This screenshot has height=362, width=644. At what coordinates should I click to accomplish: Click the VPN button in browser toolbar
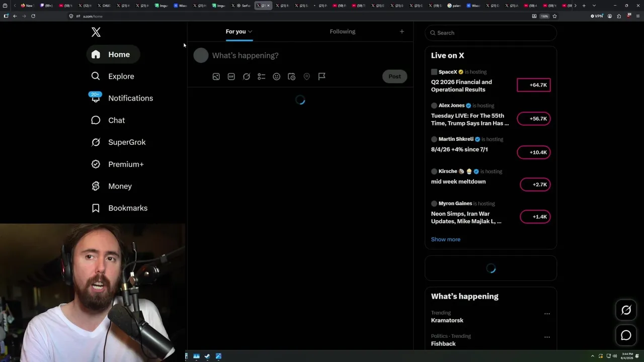[597, 16]
